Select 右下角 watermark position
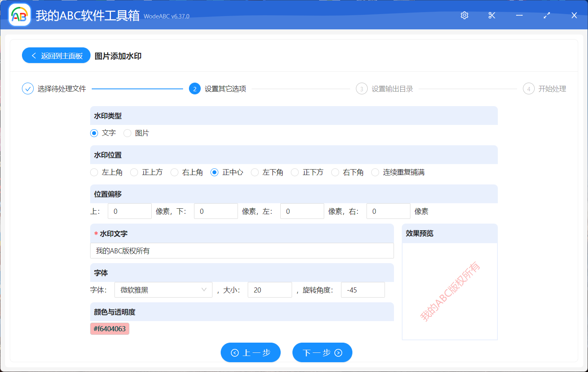This screenshot has width=588, height=372. tap(335, 172)
